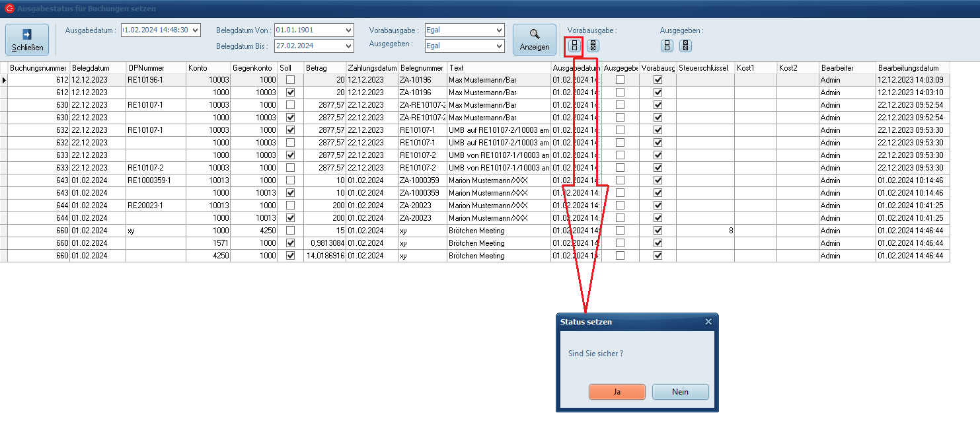Screen dimensions: 980x421
Task: Expand the Ausgegeben filter dropdown
Action: pos(498,46)
